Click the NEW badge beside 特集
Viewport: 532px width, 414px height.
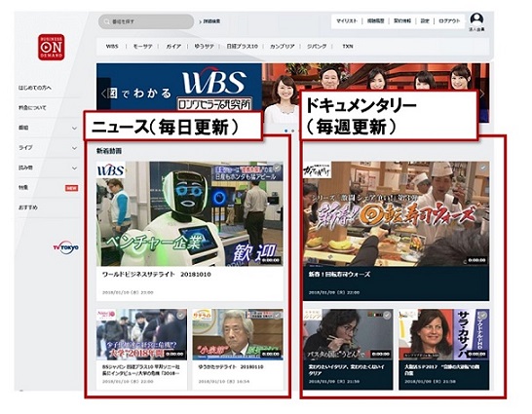(x=71, y=188)
